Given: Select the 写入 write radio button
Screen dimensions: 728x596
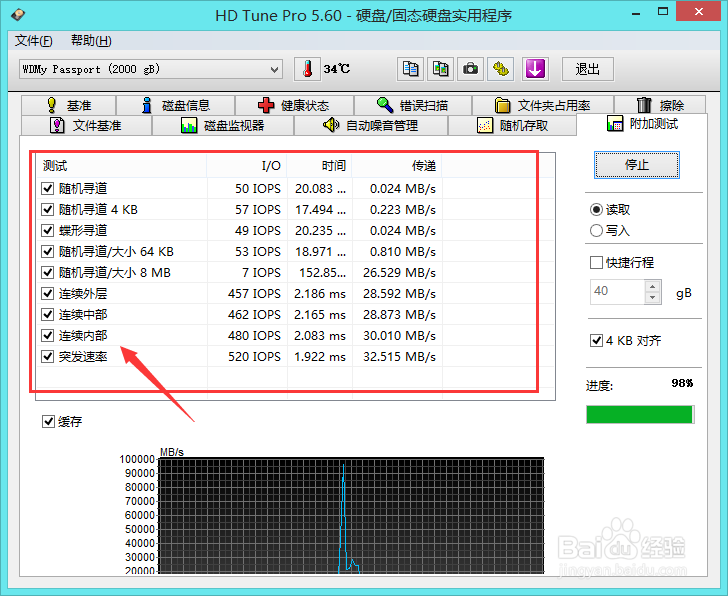Looking at the screenshot, I should [x=596, y=230].
